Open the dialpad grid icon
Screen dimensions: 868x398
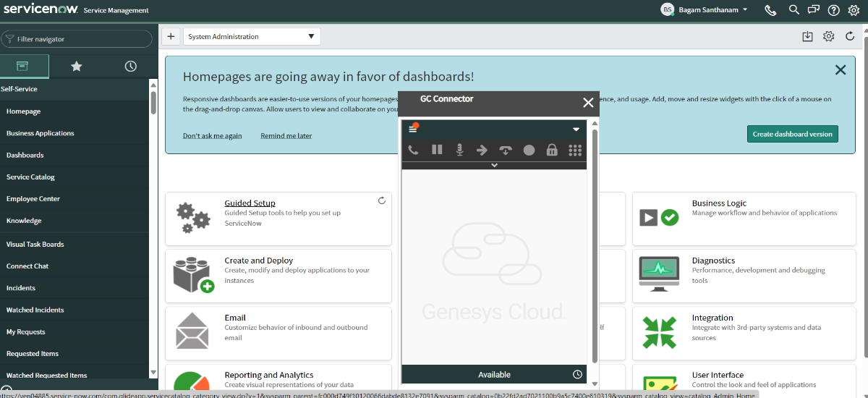pyautogui.click(x=575, y=150)
